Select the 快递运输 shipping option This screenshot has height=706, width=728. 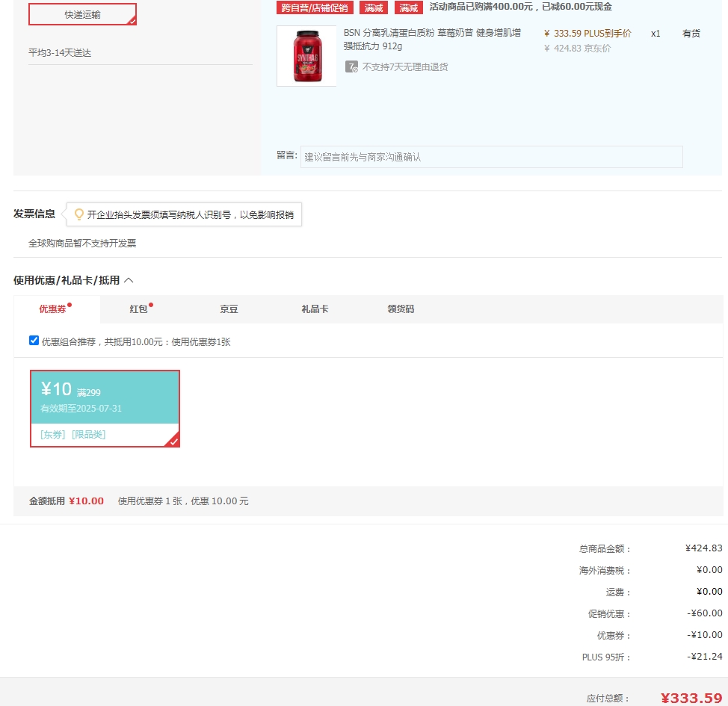point(83,14)
